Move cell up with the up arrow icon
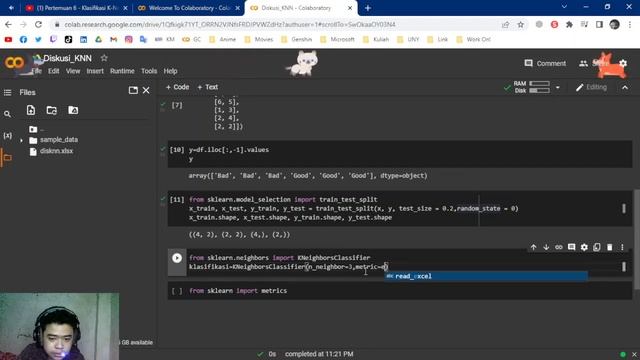Screen dimensions: 640x360 pyautogui.click(x=533, y=247)
